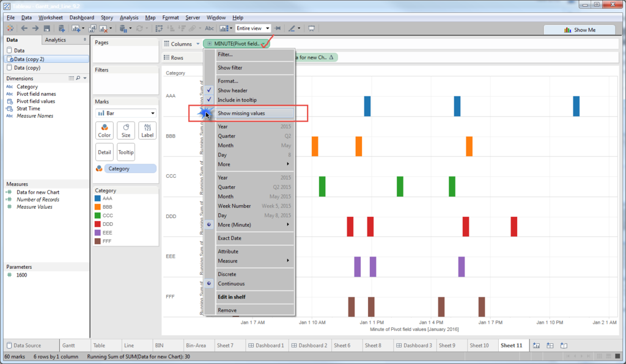Click view-as-grid icon in Dimensions header
Viewport: 626px width, 364px height.
tap(71, 78)
